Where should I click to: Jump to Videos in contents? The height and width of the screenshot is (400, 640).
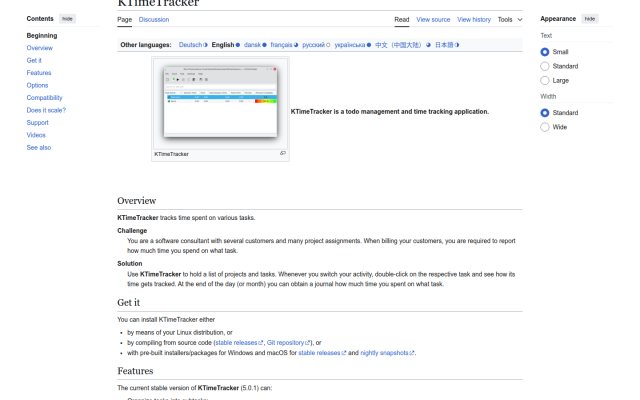(x=36, y=135)
